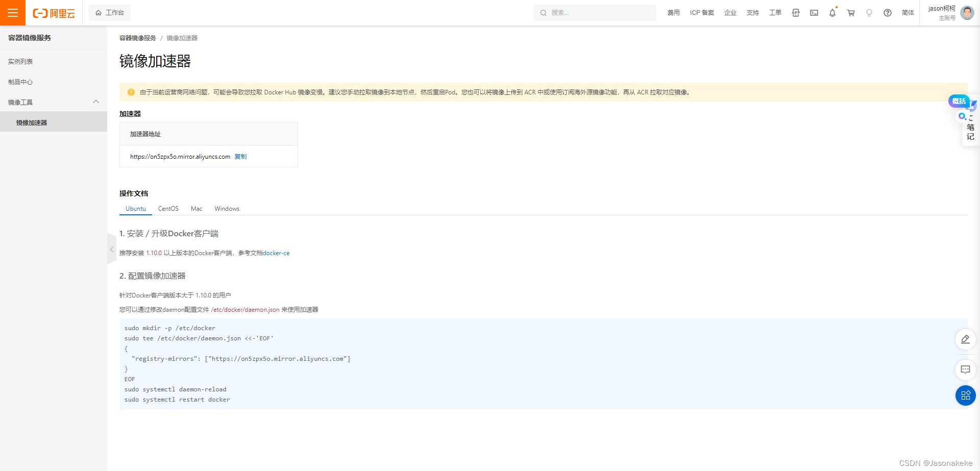Focus the top 搜索 search field
The width and height of the screenshot is (980, 471).
(595, 13)
